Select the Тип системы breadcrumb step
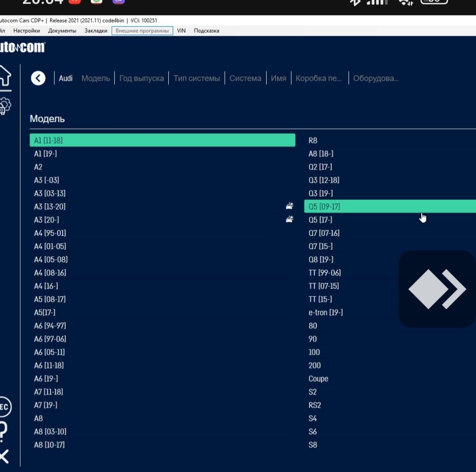Image resolution: width=476 pixels, height=472 pixels. (x=197, y=78)
